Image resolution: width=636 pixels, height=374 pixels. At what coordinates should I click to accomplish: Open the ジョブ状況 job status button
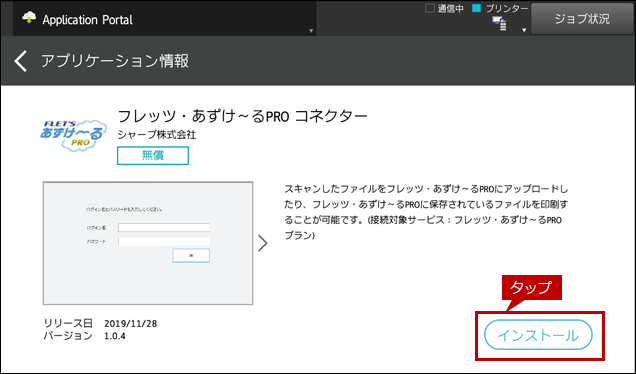coord(582,19)
